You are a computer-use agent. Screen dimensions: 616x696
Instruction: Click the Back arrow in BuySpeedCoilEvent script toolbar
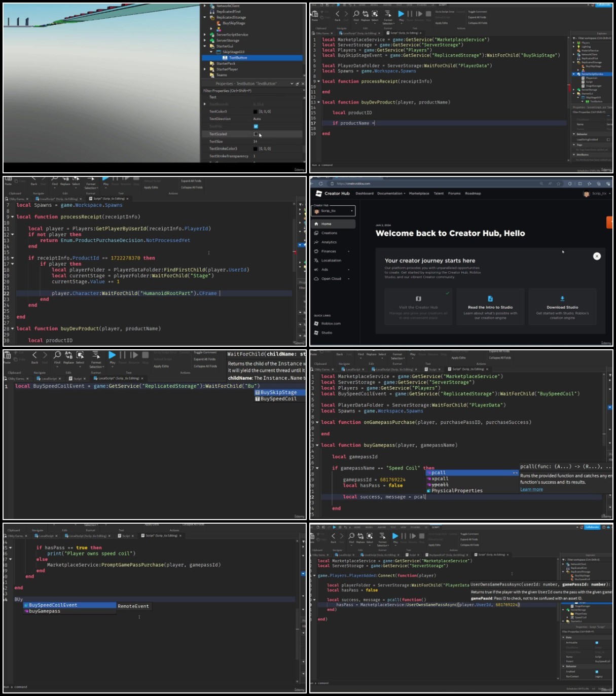click(x=34, y=355)
